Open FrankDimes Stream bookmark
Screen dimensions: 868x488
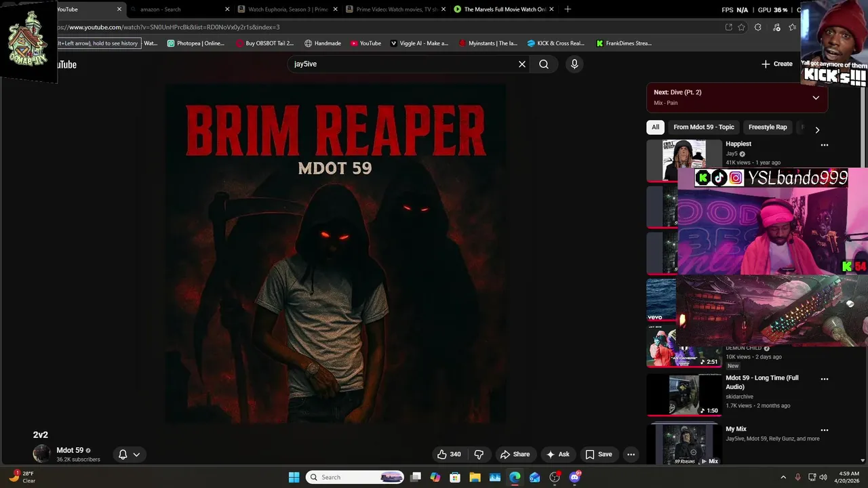(x=624, y=43)
